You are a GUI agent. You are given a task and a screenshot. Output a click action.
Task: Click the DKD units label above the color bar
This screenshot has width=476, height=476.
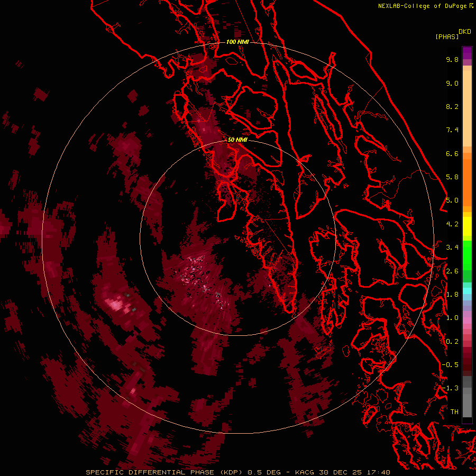coord(465,32)
